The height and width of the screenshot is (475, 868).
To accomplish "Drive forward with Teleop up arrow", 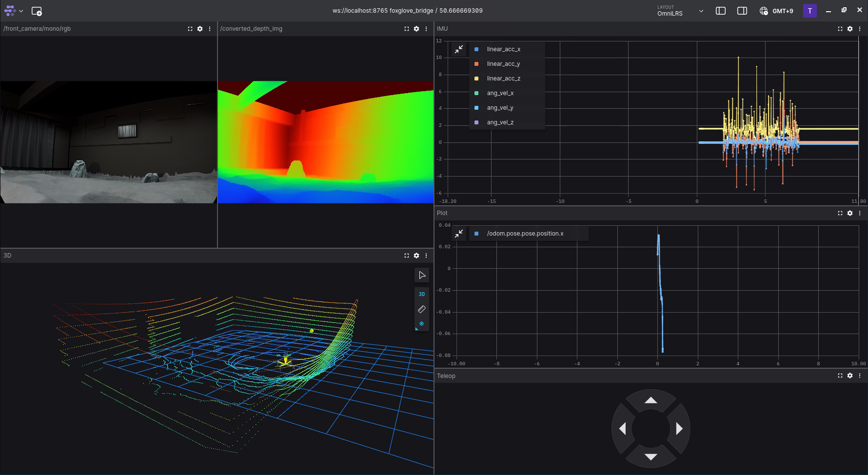I will 651,400.
